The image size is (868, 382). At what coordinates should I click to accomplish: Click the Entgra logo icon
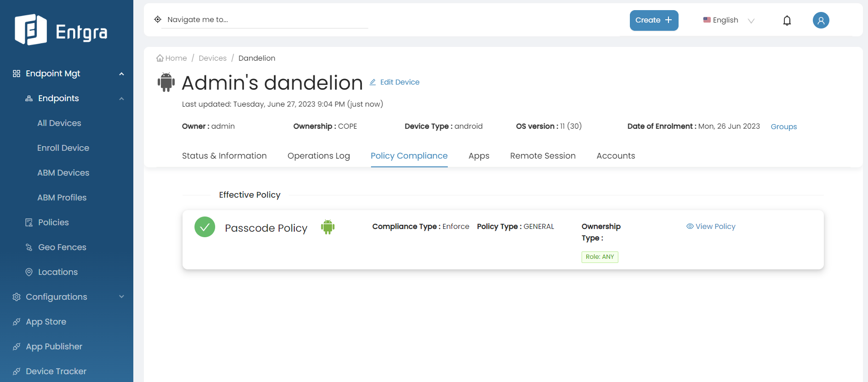pyautogui.click(x=30, y=30)
